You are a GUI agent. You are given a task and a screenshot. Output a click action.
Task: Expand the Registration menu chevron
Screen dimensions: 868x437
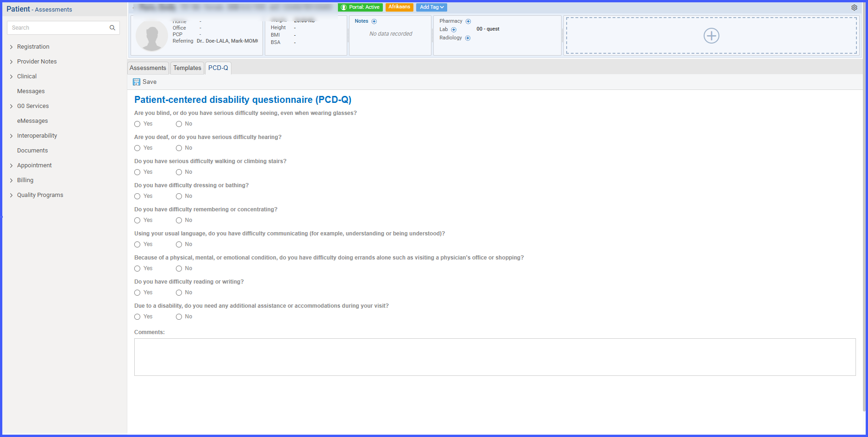coord(11,47)
